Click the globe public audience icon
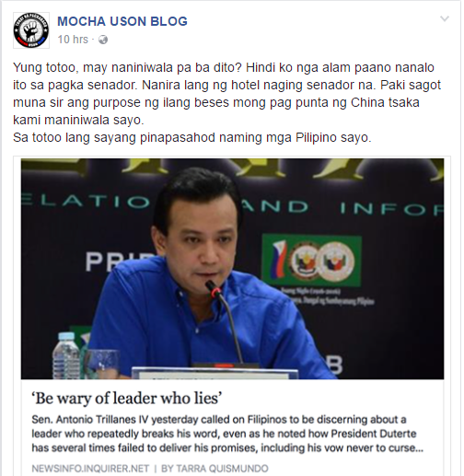Image resolution: width=464 pixels, height=476 pixels. click(103, 40)
